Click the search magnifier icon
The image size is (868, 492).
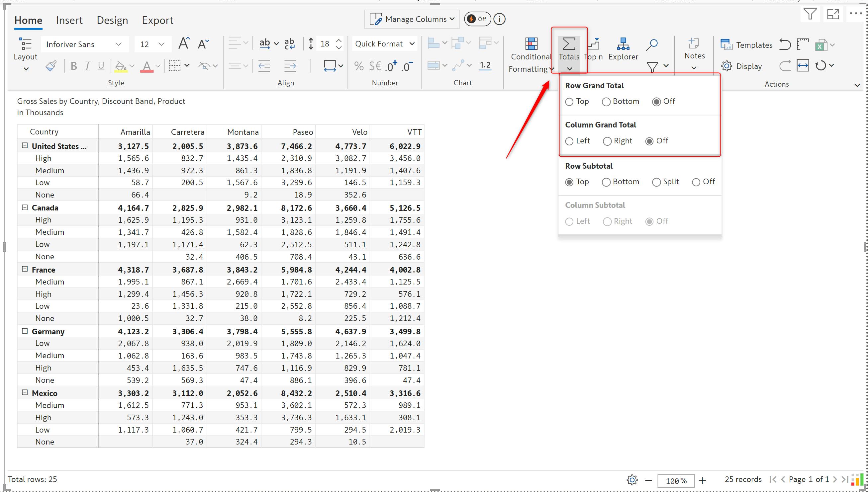click(651, 44)
